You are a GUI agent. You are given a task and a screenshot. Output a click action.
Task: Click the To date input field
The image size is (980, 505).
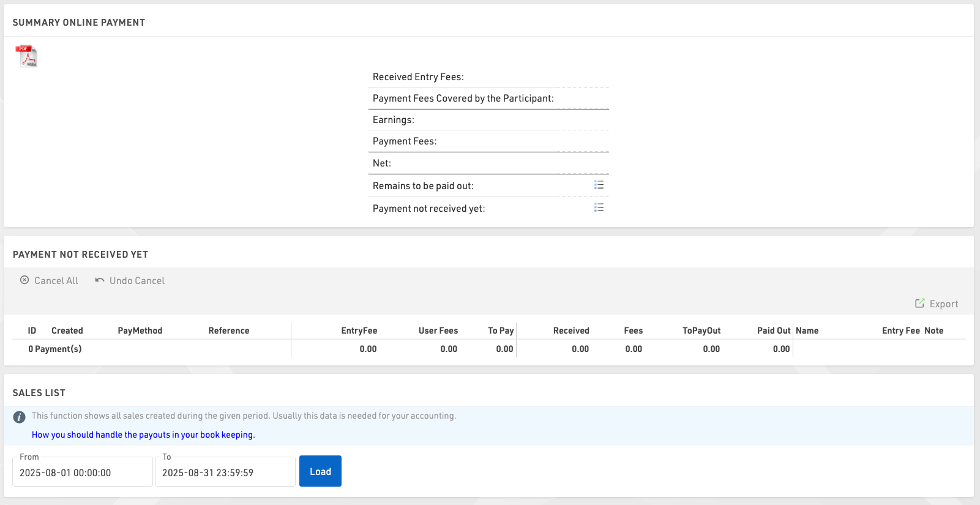(x=225, y=473)
